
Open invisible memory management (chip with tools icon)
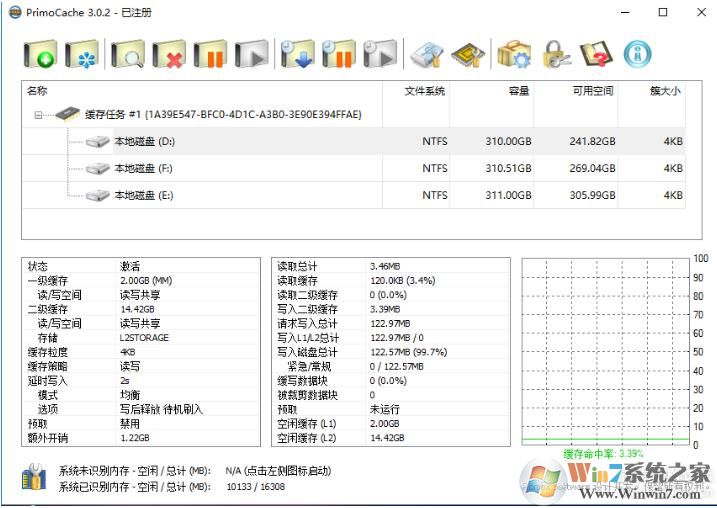(468, 54)
